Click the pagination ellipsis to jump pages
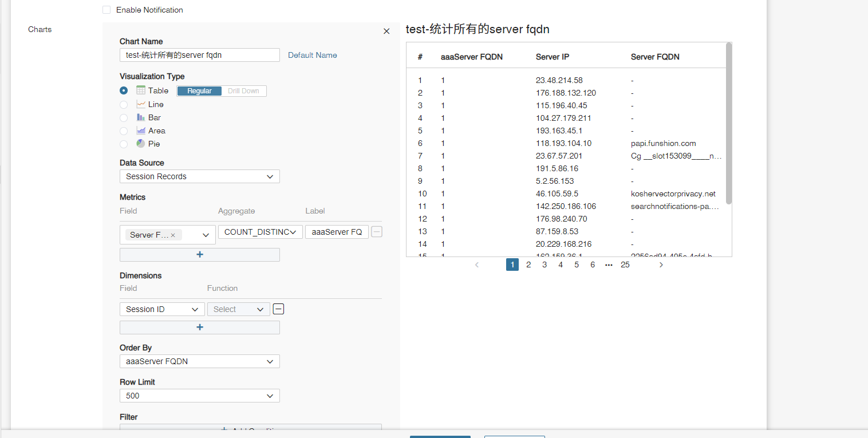This screenshot has height=438, width=868. pyautogui.click(x=609, y=265)
